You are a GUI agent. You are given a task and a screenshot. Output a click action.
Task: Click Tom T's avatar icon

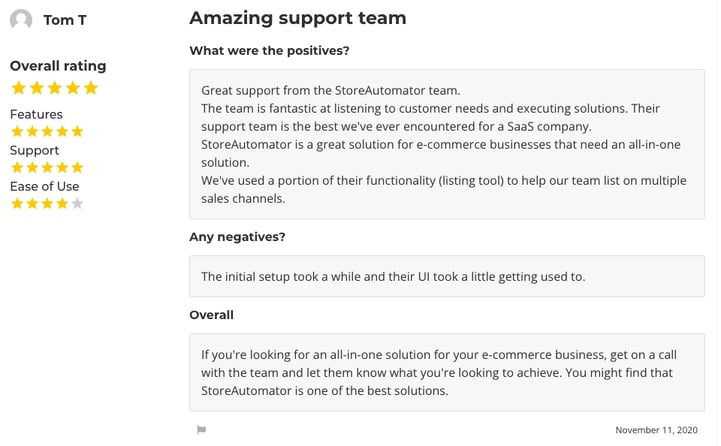coord(21,20)
